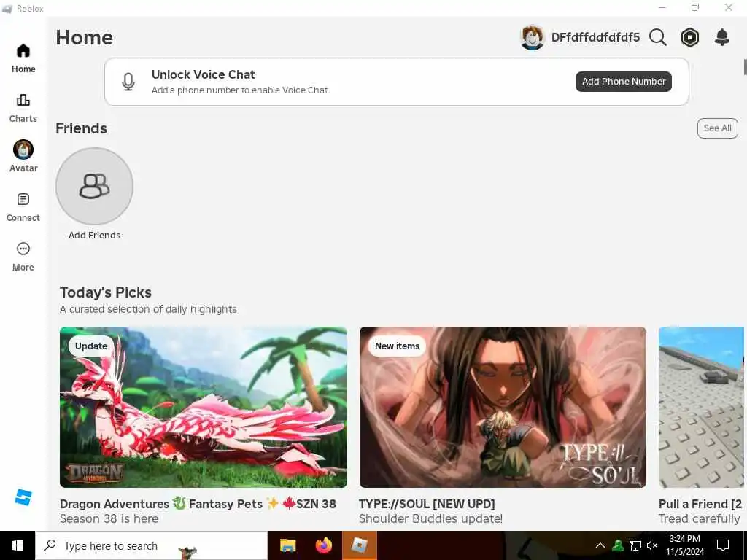Open the More menu
747x560 pixels.
(x=23, y=257)
